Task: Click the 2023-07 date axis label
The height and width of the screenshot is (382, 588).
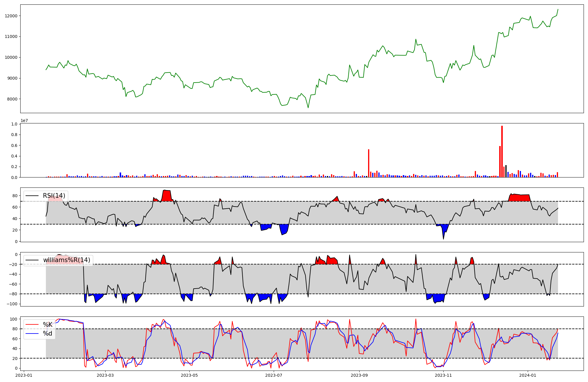Action: [274, 375]
